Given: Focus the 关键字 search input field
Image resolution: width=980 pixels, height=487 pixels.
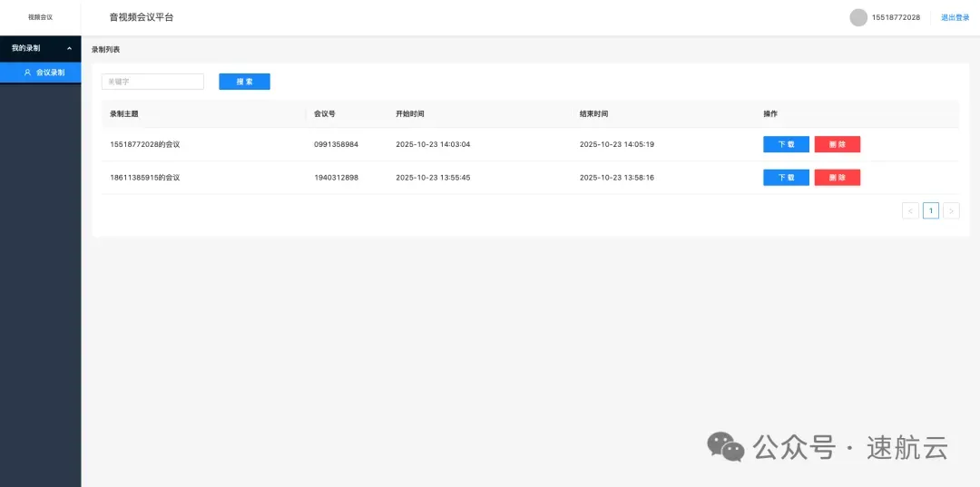Looking at the screenshot, I should [152, 82].
